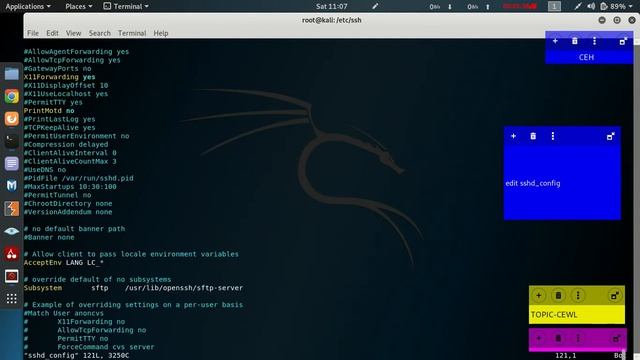The width and height of the screenshot is (640, 360).
Task: Open the Help menu
Action: point(161,33)
